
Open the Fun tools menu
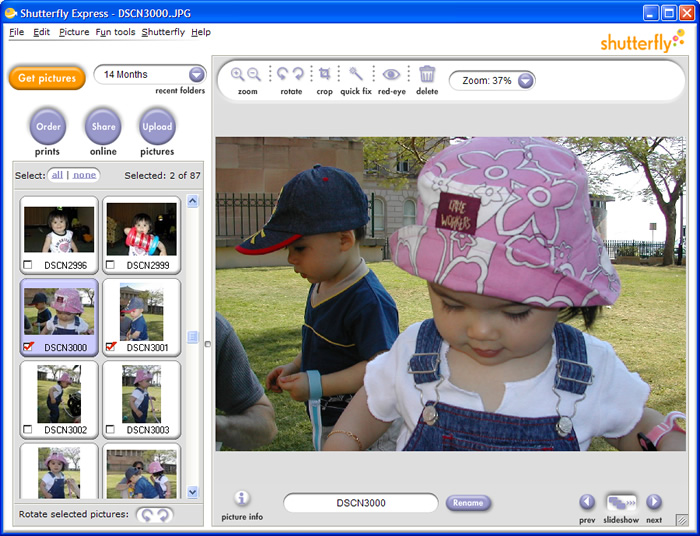(x=115, y=32)
